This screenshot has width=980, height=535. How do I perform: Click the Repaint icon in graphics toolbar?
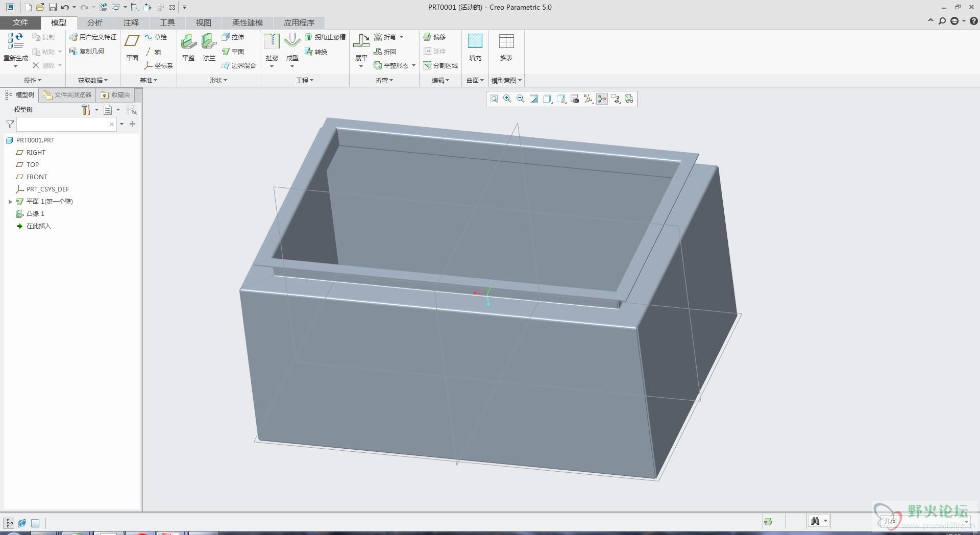[534, 99]
